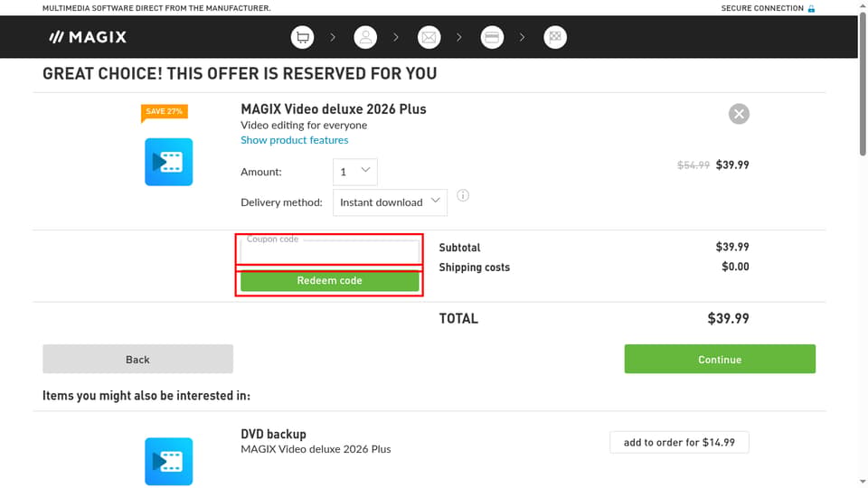Select the checkered flag finish step icon
The image size is (868, 488).
(x=555, y=37)
